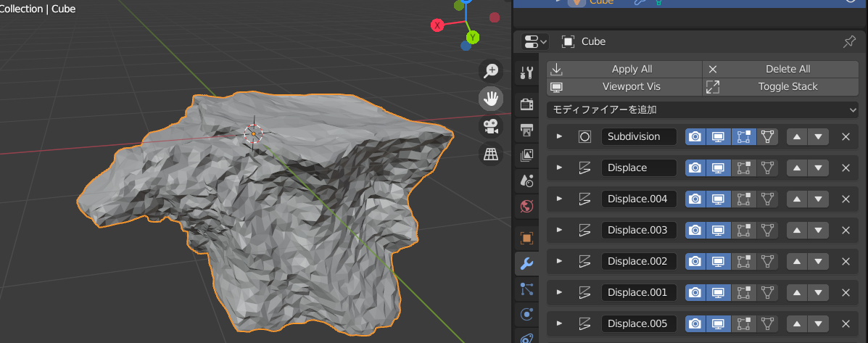Click the Apply All button
This screenshot has height=343, width=868.
click(624, 69)
